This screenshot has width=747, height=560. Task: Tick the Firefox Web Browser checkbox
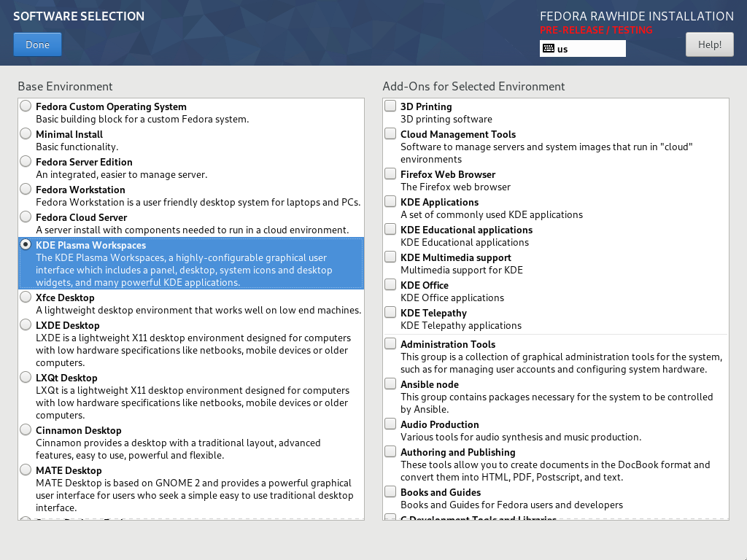coord(390,174)
